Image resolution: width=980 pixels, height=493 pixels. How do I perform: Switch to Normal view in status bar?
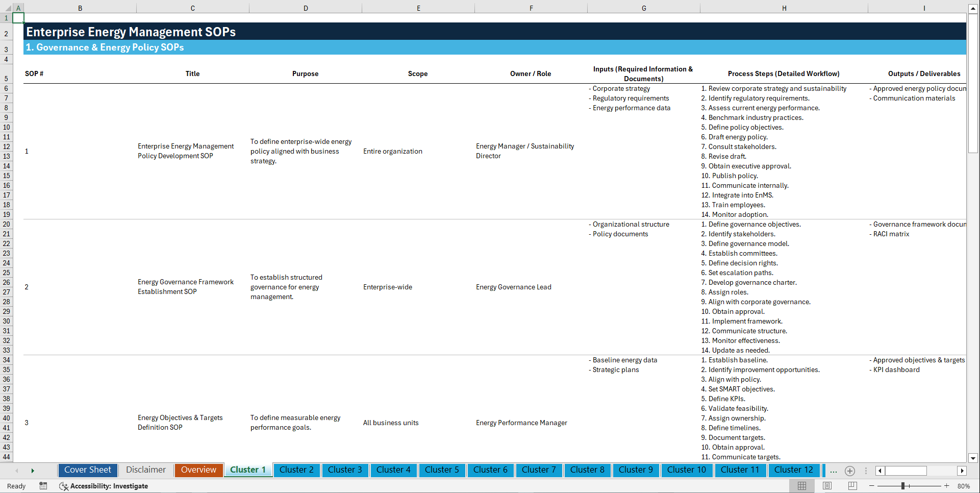coord(802,486)
